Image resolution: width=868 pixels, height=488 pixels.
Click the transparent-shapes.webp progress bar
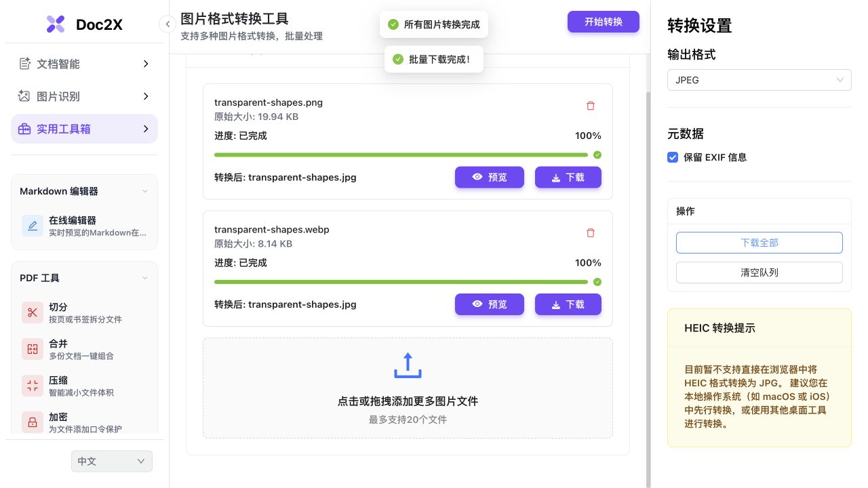pyautogui.click(x=401, y=282)
